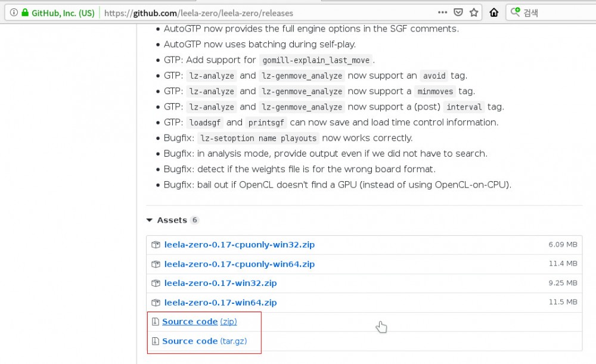The width and height of the screenshot is (596, 364).
Task: Go to the browser home page
Action: click(x=493, y=13)
